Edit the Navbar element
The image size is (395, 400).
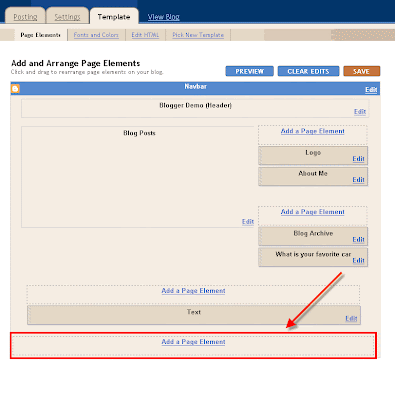371,90
